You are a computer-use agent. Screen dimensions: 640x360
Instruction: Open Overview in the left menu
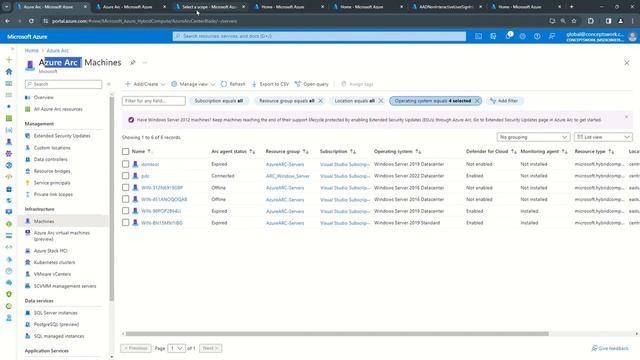click(44, 98)
